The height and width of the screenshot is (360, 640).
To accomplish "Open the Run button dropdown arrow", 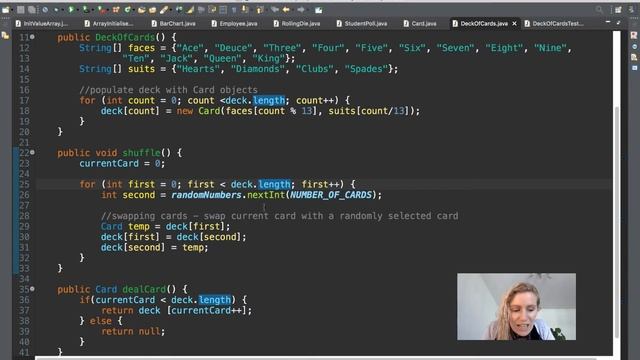I will 77,10.
